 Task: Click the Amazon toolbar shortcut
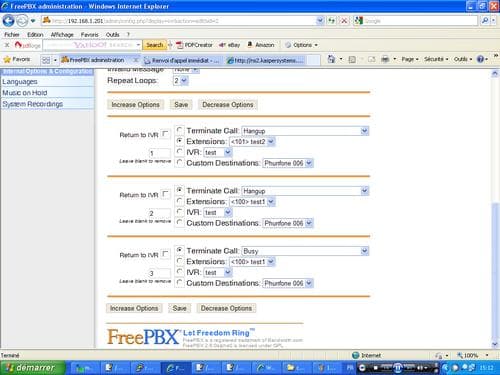click(261, 45)
